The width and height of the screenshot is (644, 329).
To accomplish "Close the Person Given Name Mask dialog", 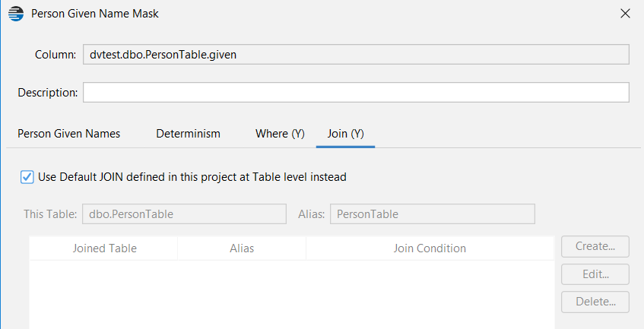I will coord(625,14).
